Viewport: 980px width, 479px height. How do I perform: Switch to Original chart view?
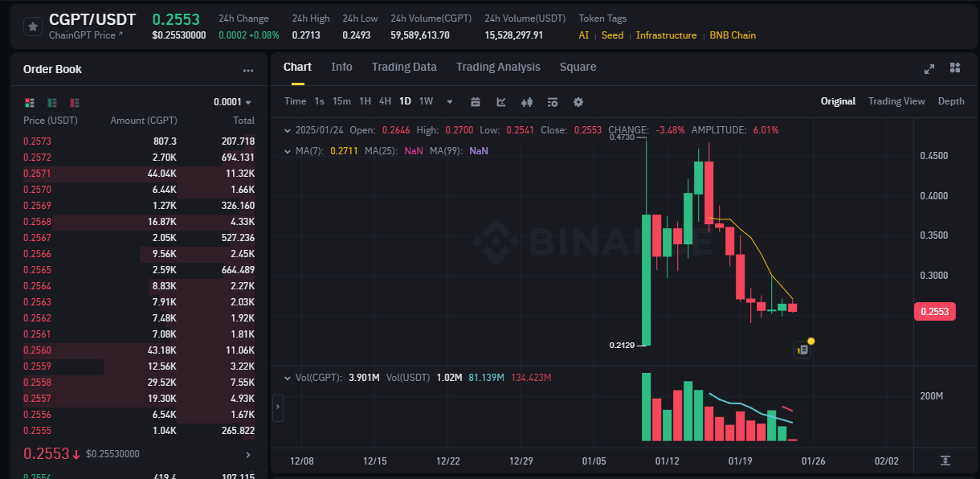[x=838, y=101]
